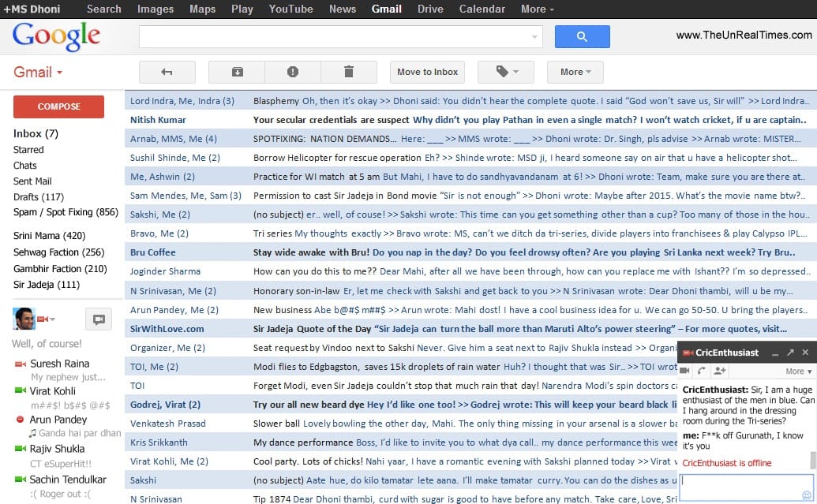This screenshot has width=817, height=504.
Task: Click Sachin Tendulkar's green camera icon
Action: (x=21, y=479)
